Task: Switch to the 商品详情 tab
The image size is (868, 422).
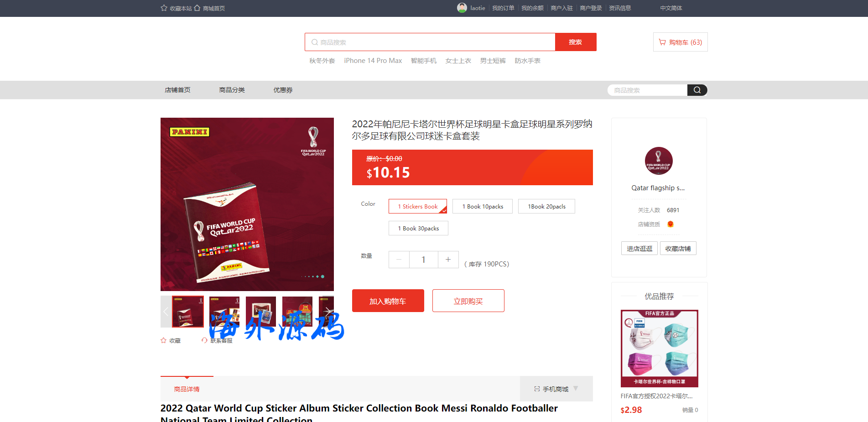Action: click(x=187, y=389)
